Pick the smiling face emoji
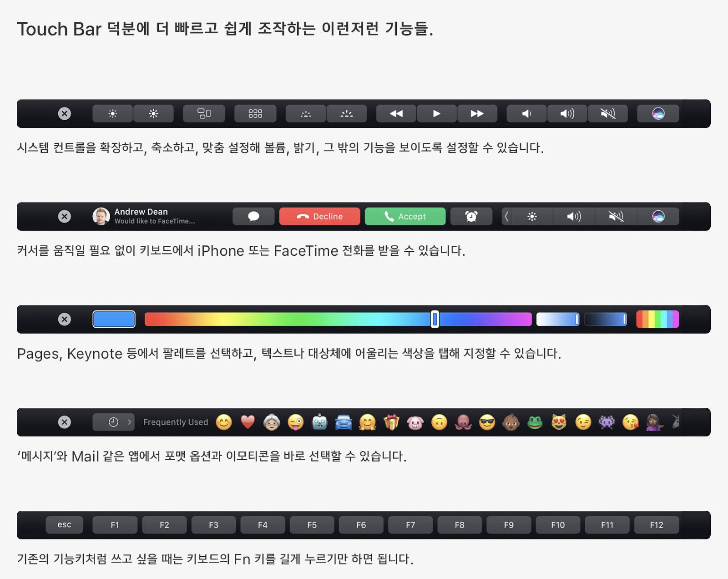Viewport: 728px width, 579px height. coord(224,422)
